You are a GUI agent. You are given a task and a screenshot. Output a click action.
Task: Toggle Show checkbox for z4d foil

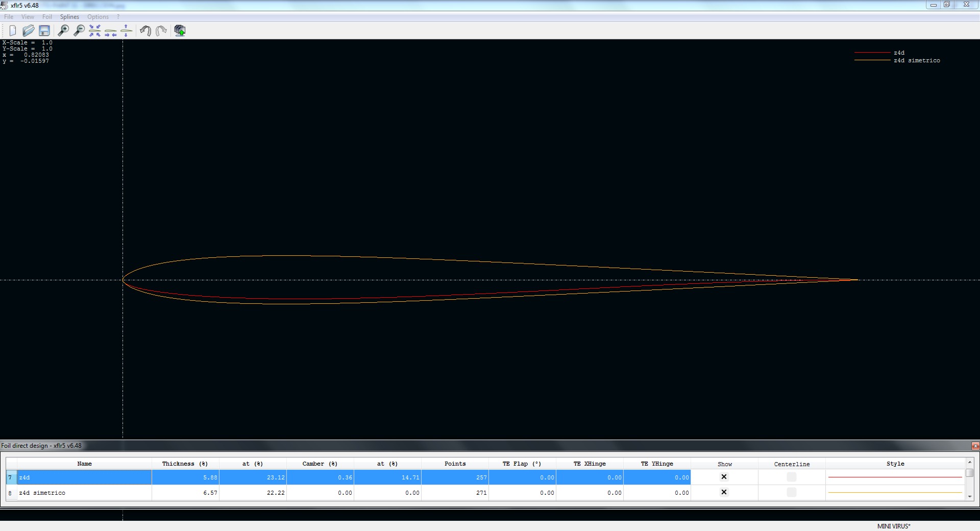point(724,477)
